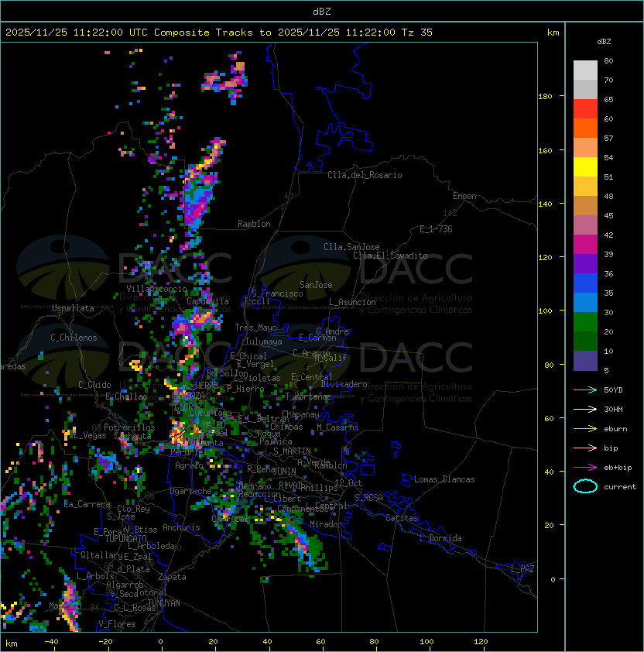Image resolution: width=644 pixels, height=652 pixels.
Task: Click the 'S_MARTIN' map label
Action: (x=293, y=451)
